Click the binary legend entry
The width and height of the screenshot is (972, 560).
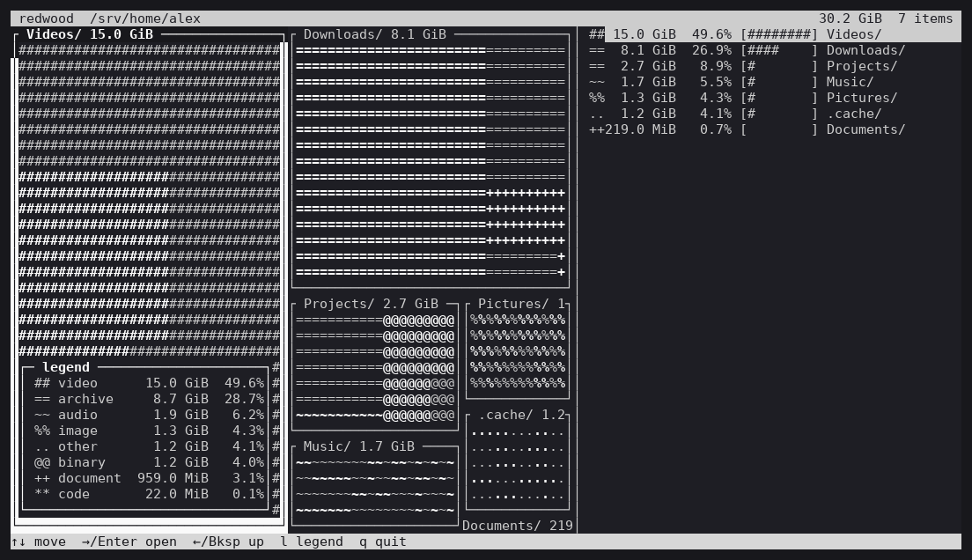click(x=150, y=462)
